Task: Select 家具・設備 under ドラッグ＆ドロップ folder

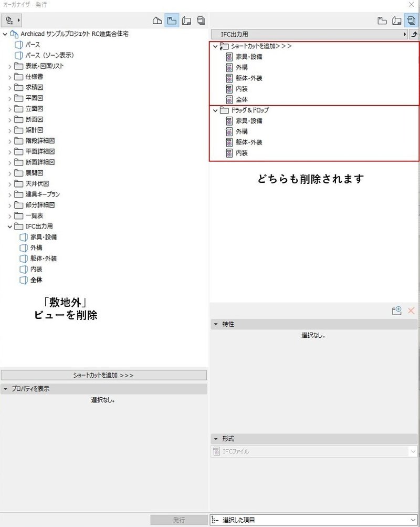Action: tap(249, 121)
